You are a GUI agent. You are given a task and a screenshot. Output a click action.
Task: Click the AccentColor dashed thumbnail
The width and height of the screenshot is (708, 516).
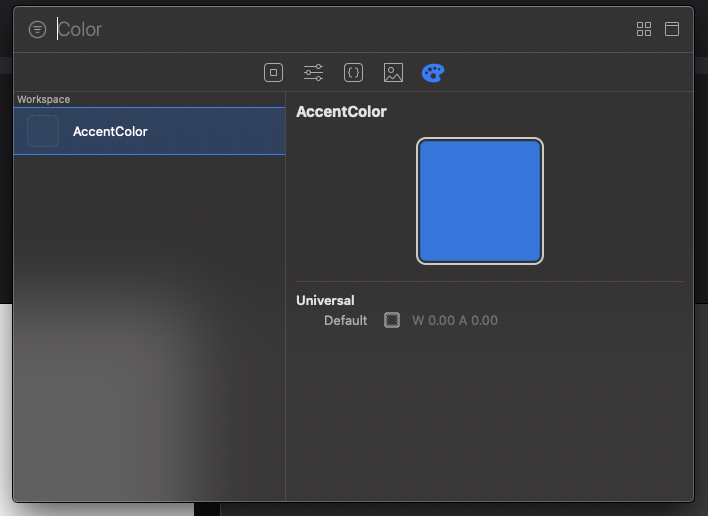[43, 131]
